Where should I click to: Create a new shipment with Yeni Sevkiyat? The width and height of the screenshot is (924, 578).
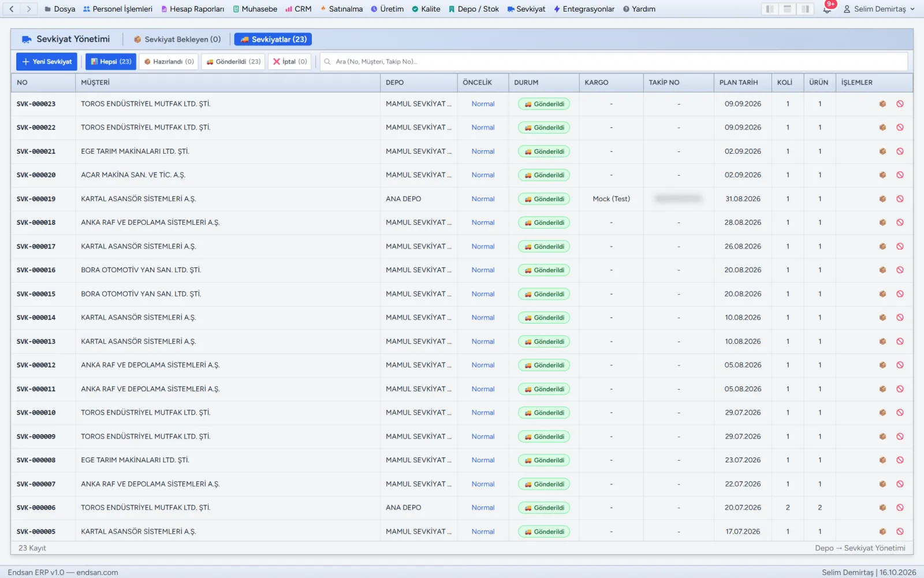47,61
